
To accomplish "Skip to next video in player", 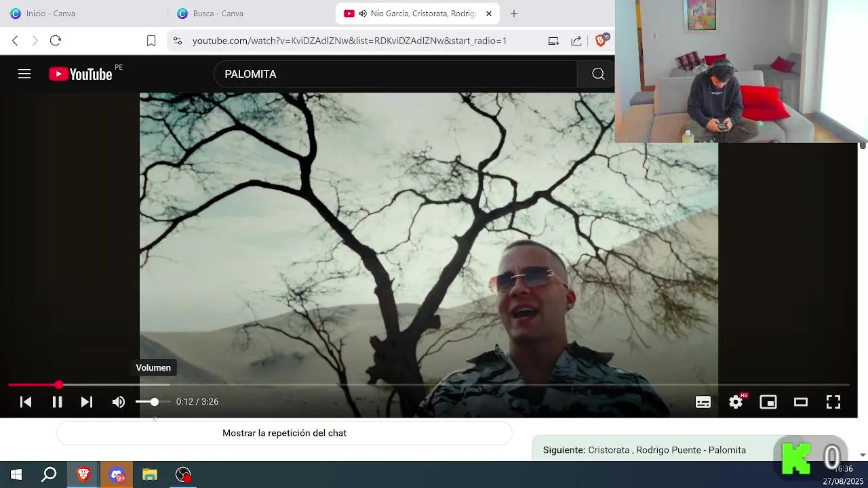I will click(87, 402).
